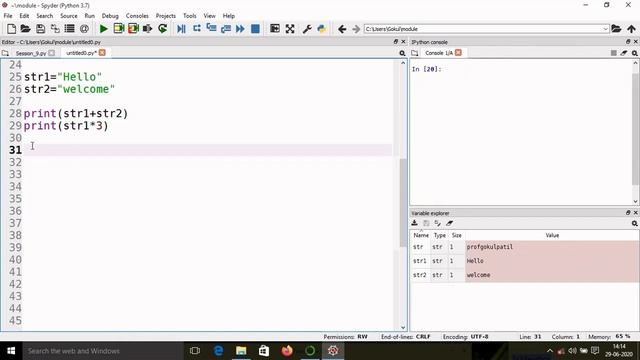Screen dimensions: 640x360
Task: Clear console with the eraser icon
Action: pos(624,53)
